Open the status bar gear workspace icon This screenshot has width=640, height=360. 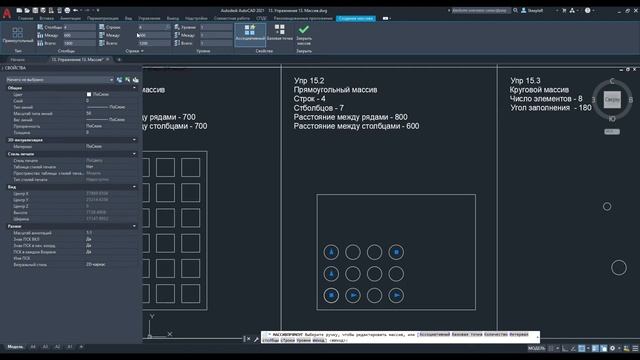click(x=612, y=348)
